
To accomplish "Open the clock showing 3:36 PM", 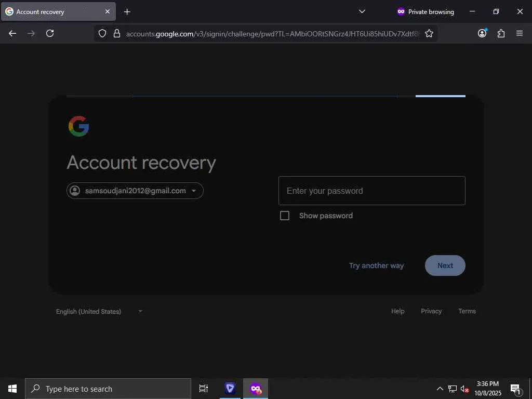I will point(487,389).
